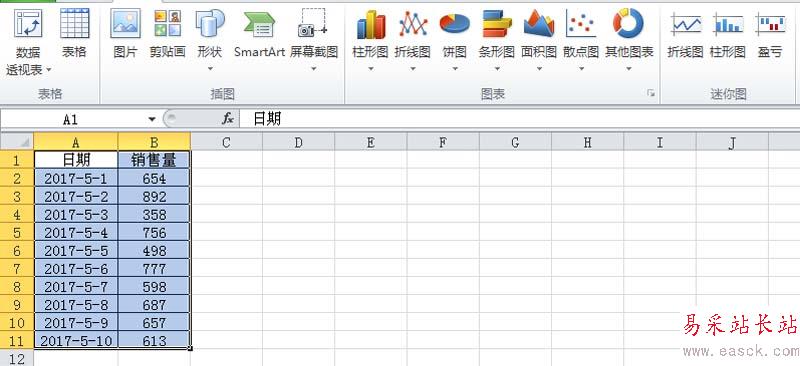Select the cell with value 756
Image resolution: width=800 pixels, height=366 pixels.
point(155,232)
